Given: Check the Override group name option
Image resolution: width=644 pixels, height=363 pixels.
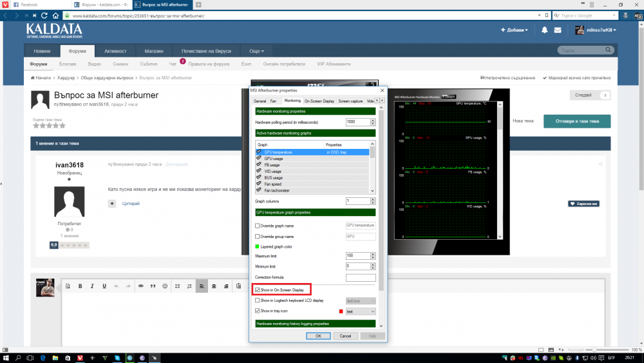Looking at the screenshot, I should pos(258,237).
